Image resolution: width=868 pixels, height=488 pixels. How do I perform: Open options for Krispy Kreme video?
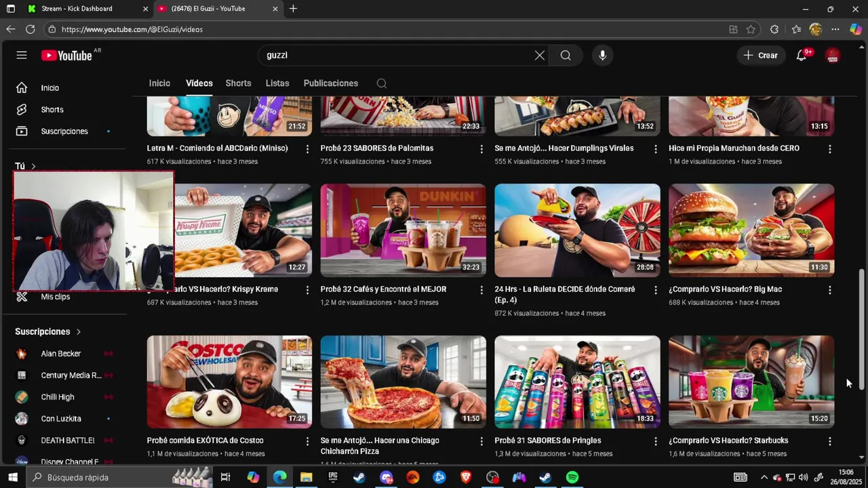[x=307, y=289]
